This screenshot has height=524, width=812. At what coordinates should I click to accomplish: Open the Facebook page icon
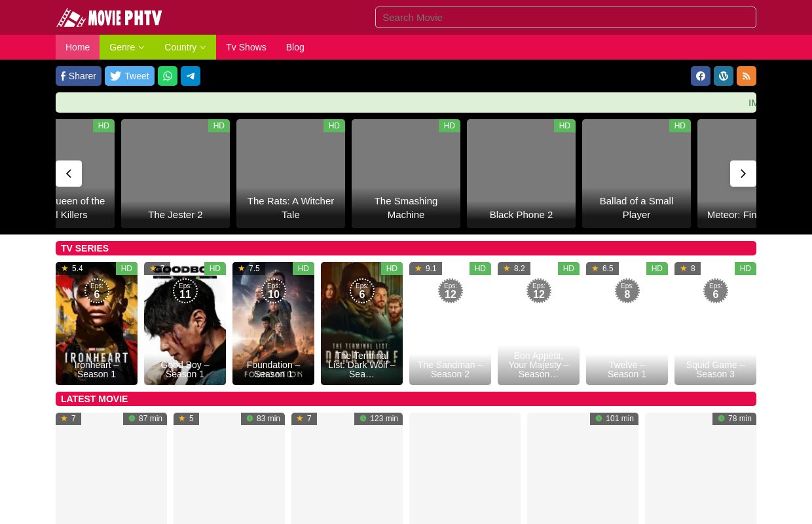pos(701,76)
